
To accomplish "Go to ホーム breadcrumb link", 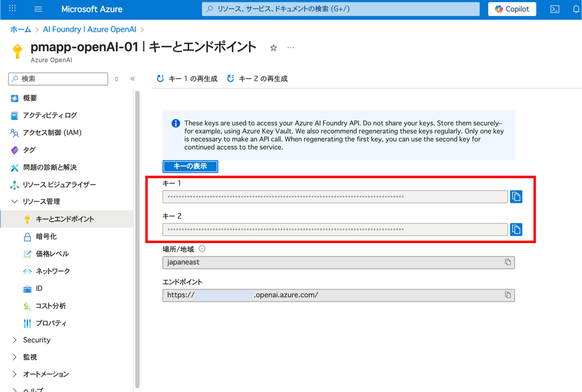I will coord(20,30).
